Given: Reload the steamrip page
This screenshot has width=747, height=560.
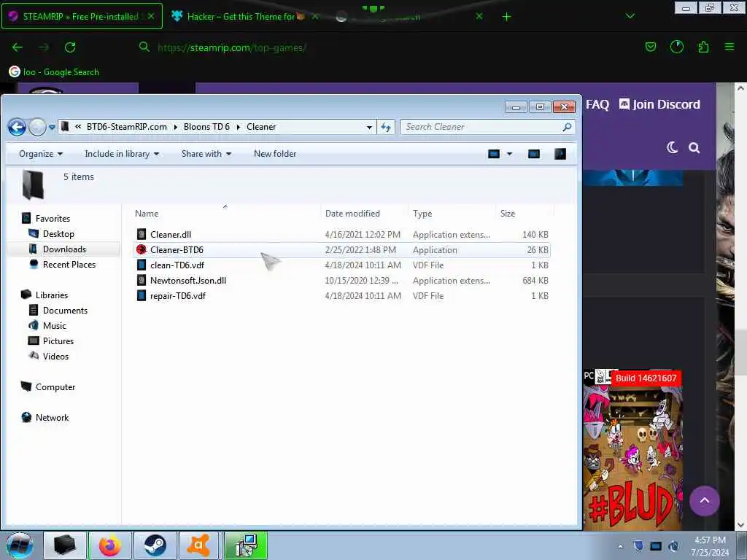Looking at the screenshot, I should click(x=70, y=47).
